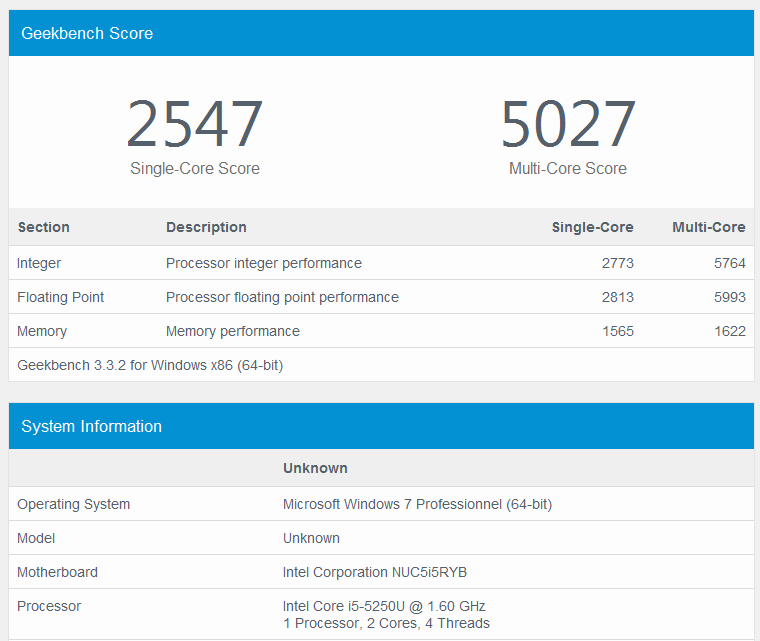Click the Intel Corporation NUC5i5RYB motherboard value
The width and height of the screenshot is (760, 641).
[375, 572]
